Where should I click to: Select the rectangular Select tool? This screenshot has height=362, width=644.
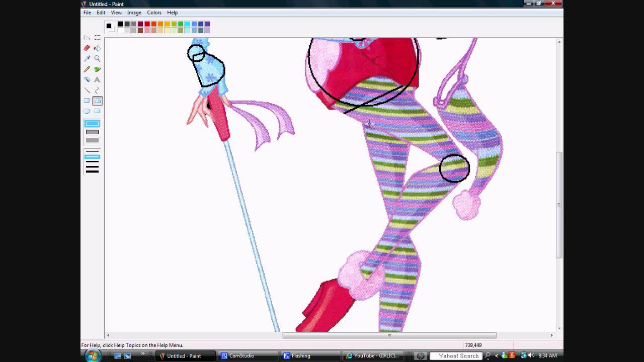[x=97, y=38]
